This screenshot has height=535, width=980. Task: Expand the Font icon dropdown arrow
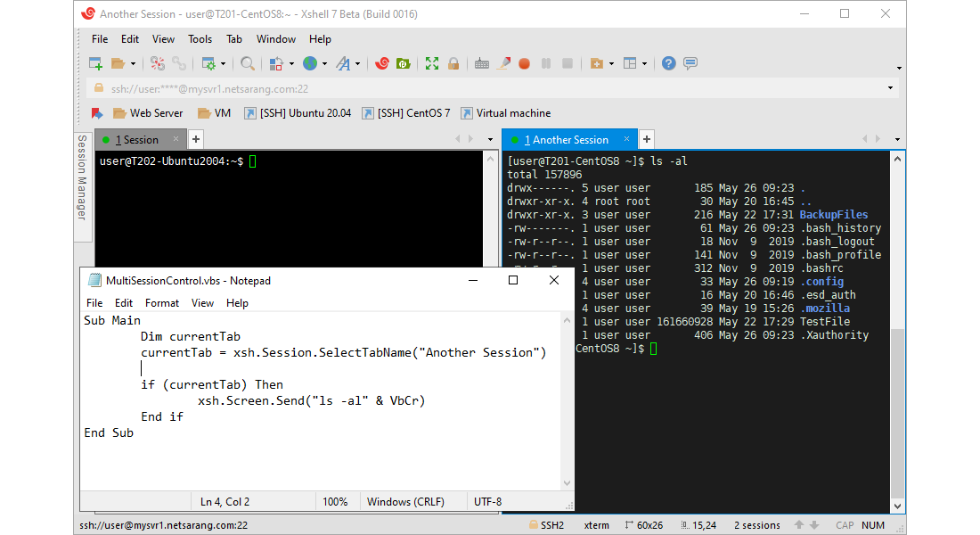pyautogui.click(x=357, y=64)
